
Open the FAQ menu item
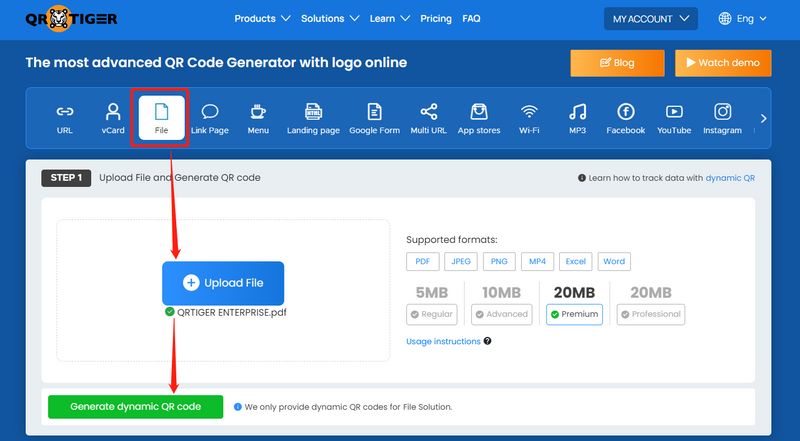click(471, 18)
